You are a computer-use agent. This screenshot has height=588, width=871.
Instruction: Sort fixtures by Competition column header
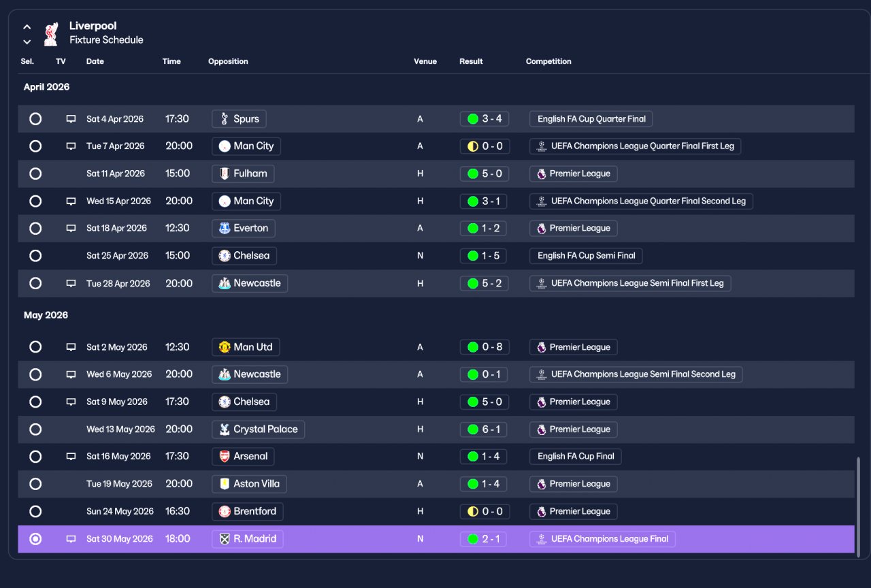(x=548, y=61)
